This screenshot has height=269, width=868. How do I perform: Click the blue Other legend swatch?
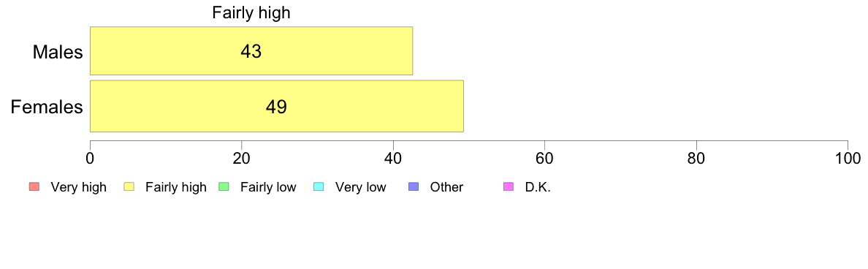click(414, 187)
